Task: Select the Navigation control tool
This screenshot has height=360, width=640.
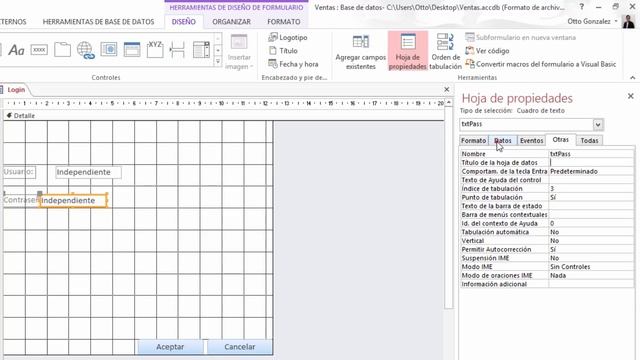Action: click(x=132, y=50)
